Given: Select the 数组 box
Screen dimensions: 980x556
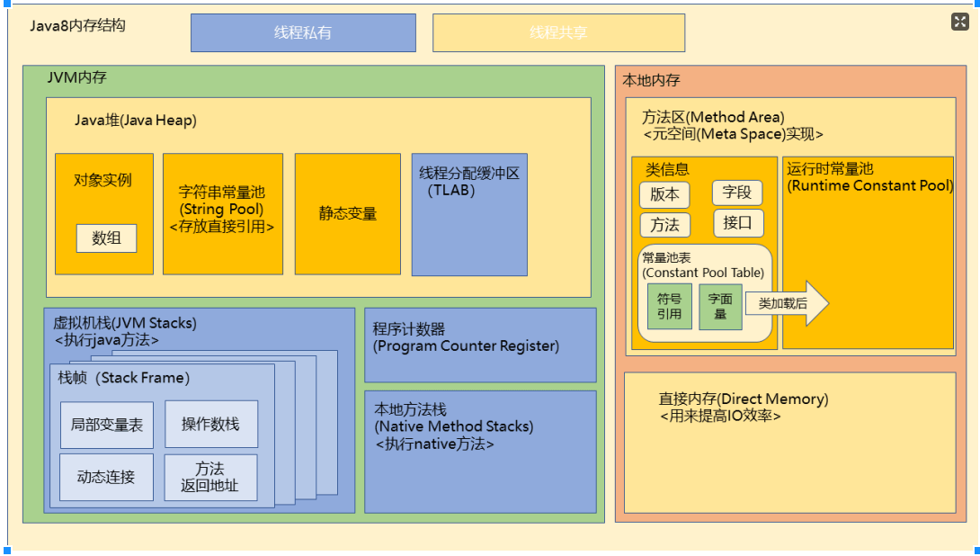Looking at the screenshot, I should pyautogui.click(x=106, y=238).
